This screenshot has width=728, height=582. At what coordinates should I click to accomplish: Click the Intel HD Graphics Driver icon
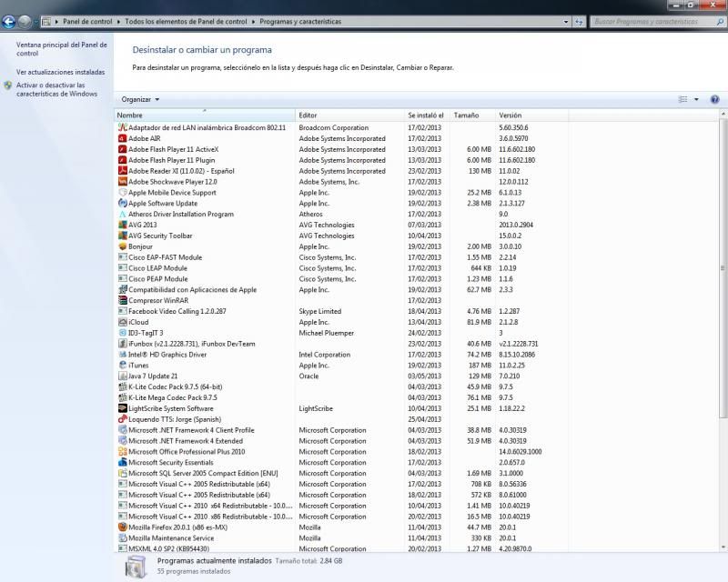(123, 355)
